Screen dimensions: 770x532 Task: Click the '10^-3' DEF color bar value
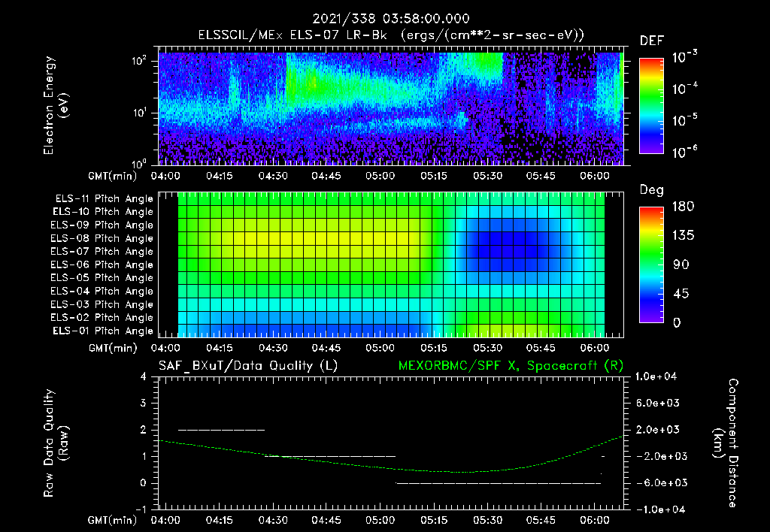coord(684,57)
